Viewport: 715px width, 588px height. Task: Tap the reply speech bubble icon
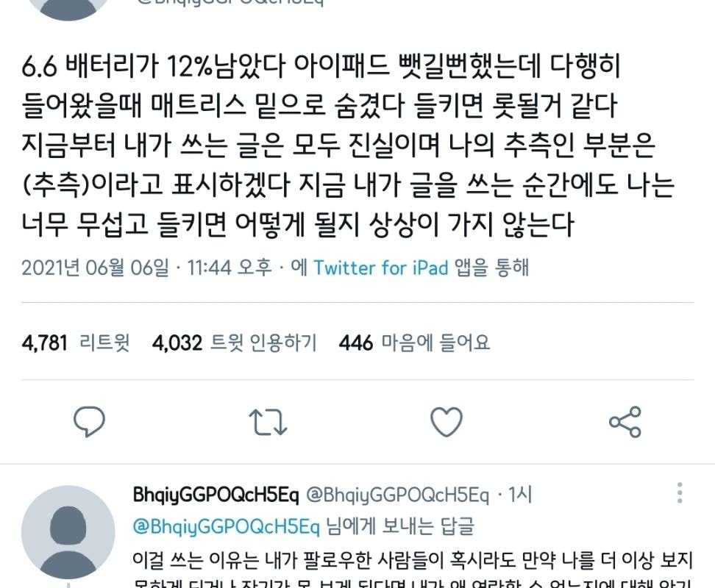point(90,421)
